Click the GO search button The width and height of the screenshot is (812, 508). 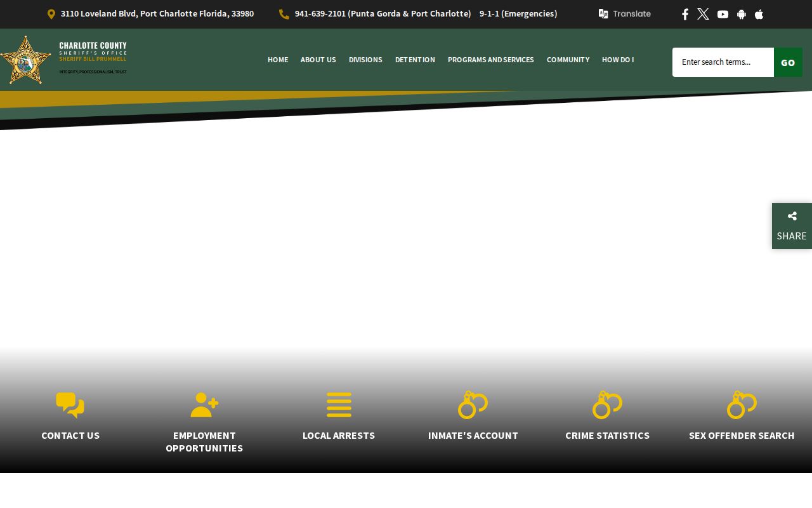(788, 62)
